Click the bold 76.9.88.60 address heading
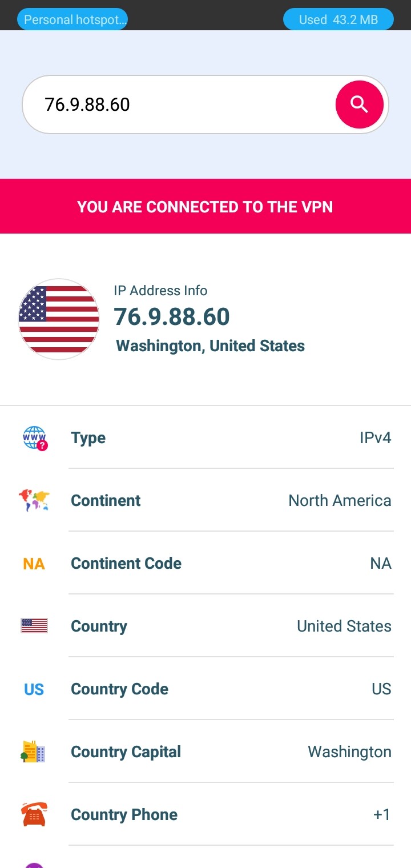 pos(172,316)
